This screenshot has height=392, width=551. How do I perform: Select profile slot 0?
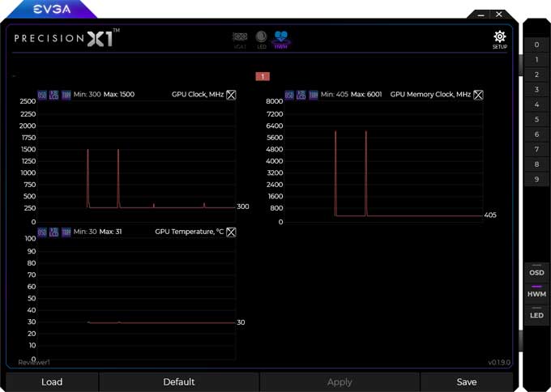[536, 45]
